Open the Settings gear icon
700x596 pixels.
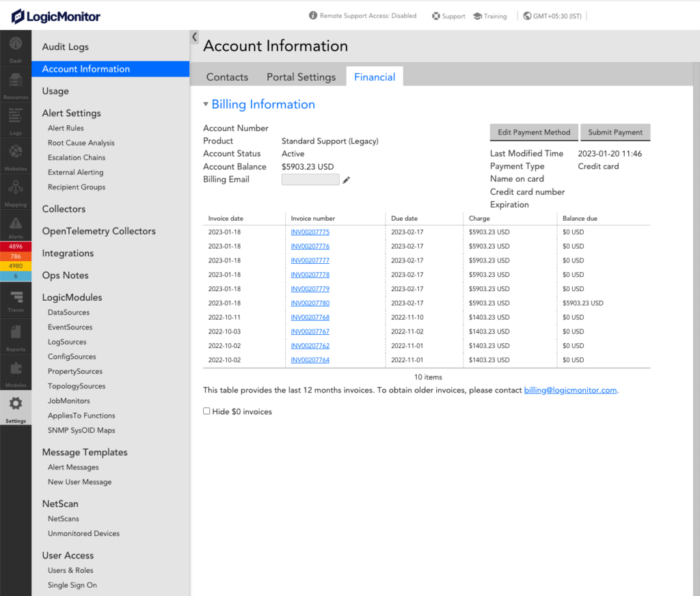pos(16,403)
